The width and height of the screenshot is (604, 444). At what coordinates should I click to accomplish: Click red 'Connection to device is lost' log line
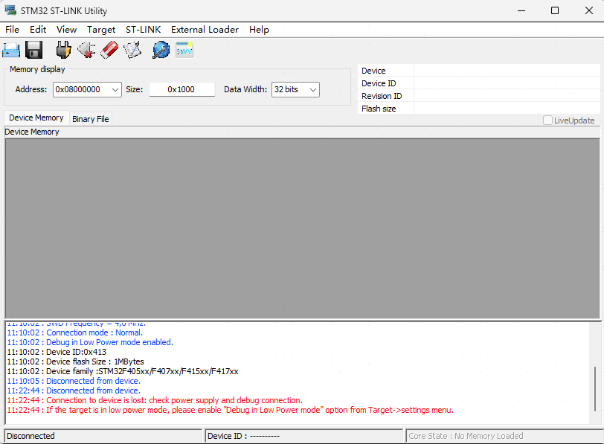point(154,400)
